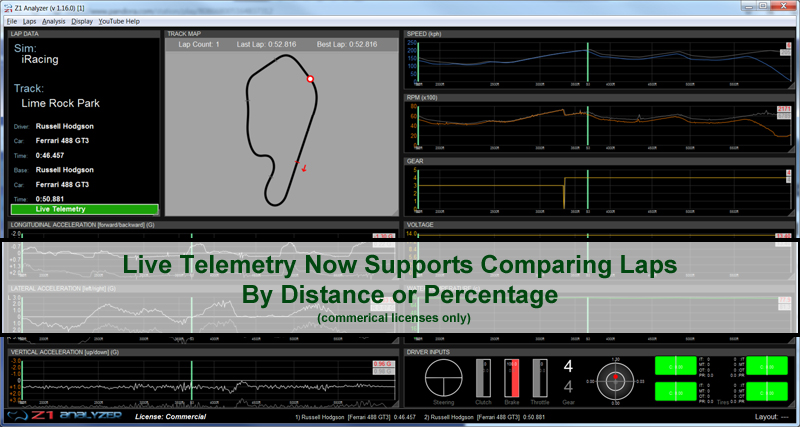
Task: Click the Best Lap: 0:52.816 label
Action: click(x=347, y=44)
